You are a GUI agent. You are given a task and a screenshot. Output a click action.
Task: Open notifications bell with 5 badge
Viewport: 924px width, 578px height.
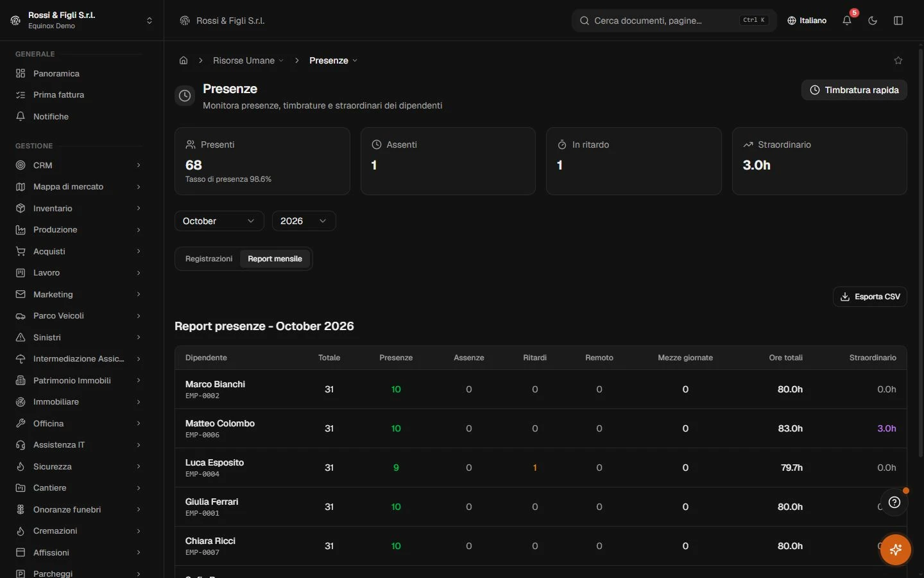click(x=847, y=21)
